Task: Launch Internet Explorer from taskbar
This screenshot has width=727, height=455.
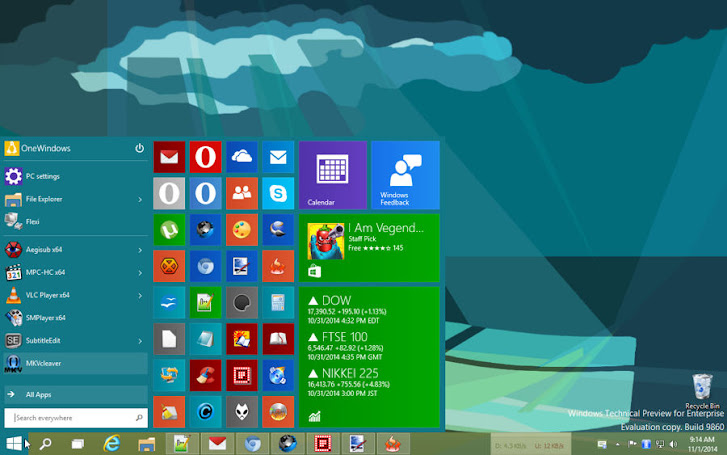Action: [112, 444]
